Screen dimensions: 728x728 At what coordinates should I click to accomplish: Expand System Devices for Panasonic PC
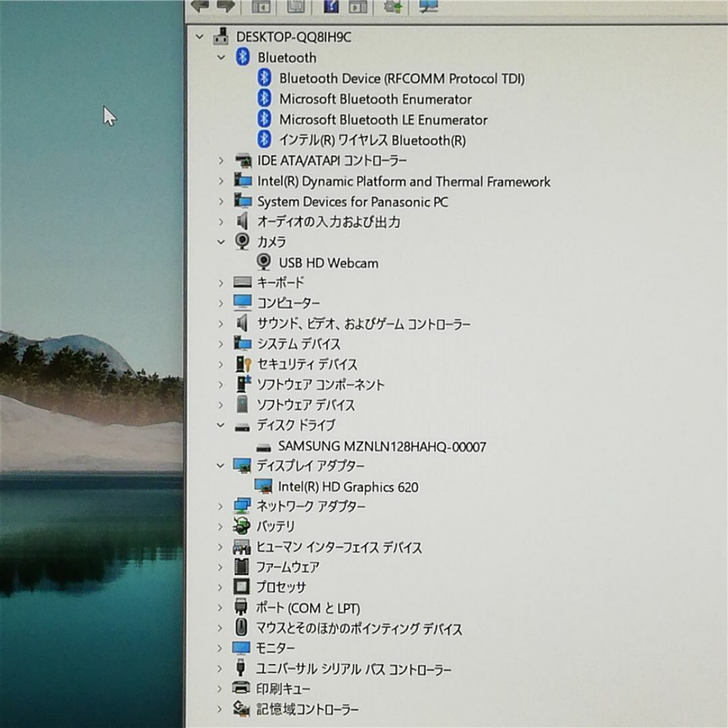(221, 202)
